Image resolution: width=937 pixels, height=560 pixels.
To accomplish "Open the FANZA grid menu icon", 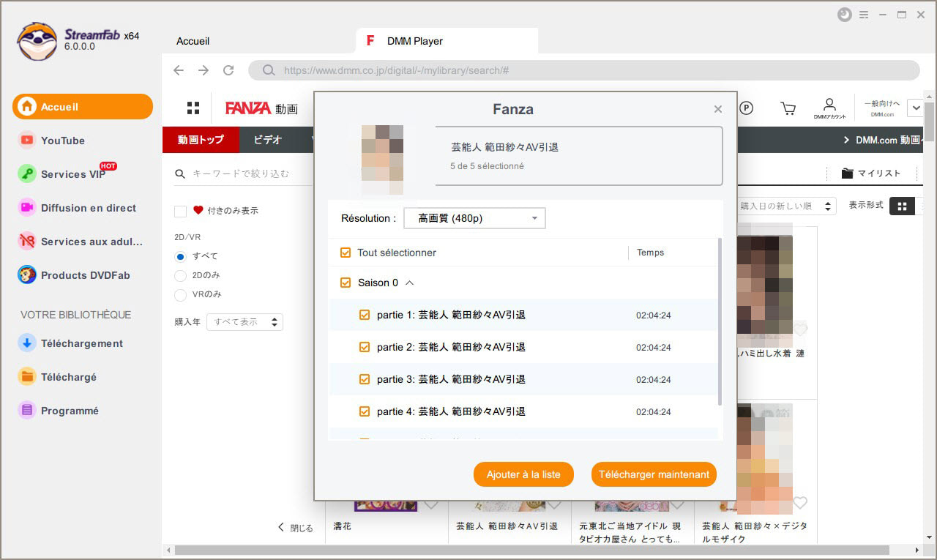I will coord(193,108).
